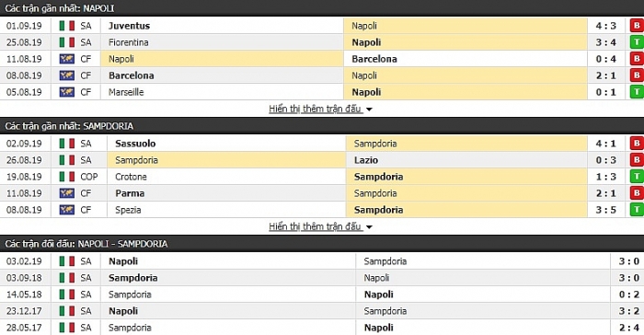The height and width of the screenshot is (335, 644).
Task: Click red B badge for Parma 2:1
Action: click(637, 192)
